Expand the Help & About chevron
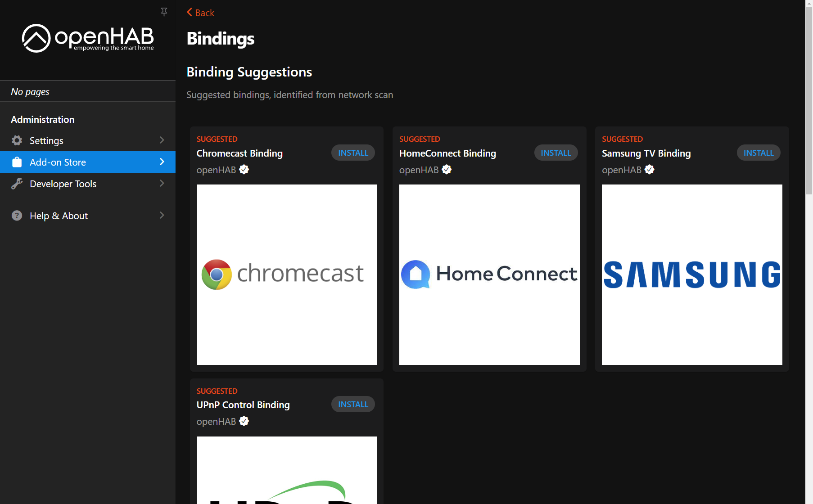Screen dimensions: 813x504 click(162, 215)
